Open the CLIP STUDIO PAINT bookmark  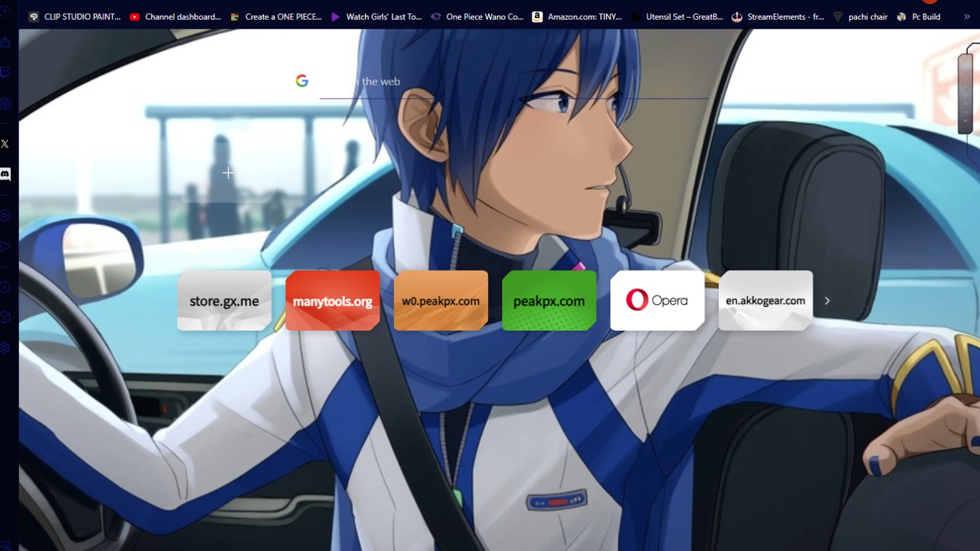[x=75, y=17]
